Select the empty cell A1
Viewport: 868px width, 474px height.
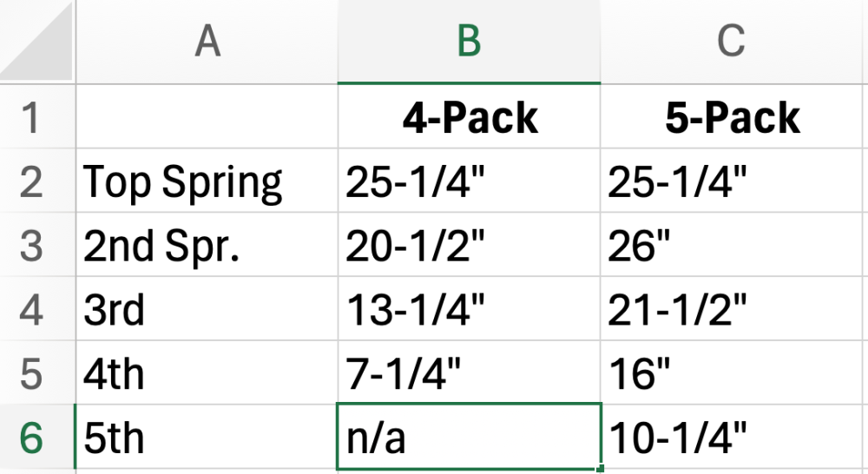207,117
